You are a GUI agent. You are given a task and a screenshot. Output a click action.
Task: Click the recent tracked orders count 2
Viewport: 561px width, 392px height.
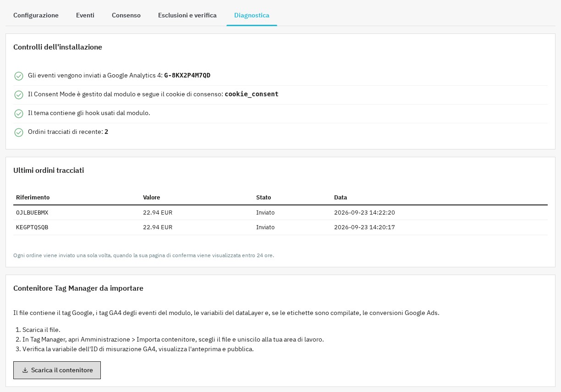point(106,132)
